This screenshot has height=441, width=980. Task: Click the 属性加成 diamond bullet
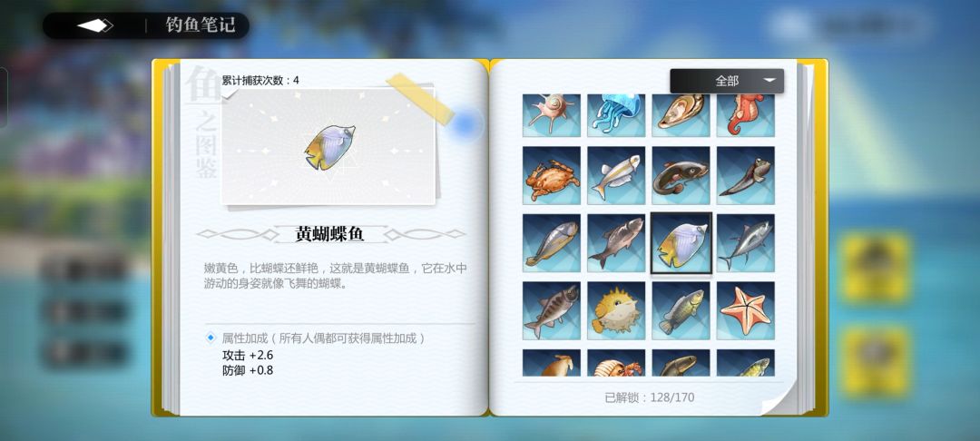pyautogui.click(x=211, y=338)
